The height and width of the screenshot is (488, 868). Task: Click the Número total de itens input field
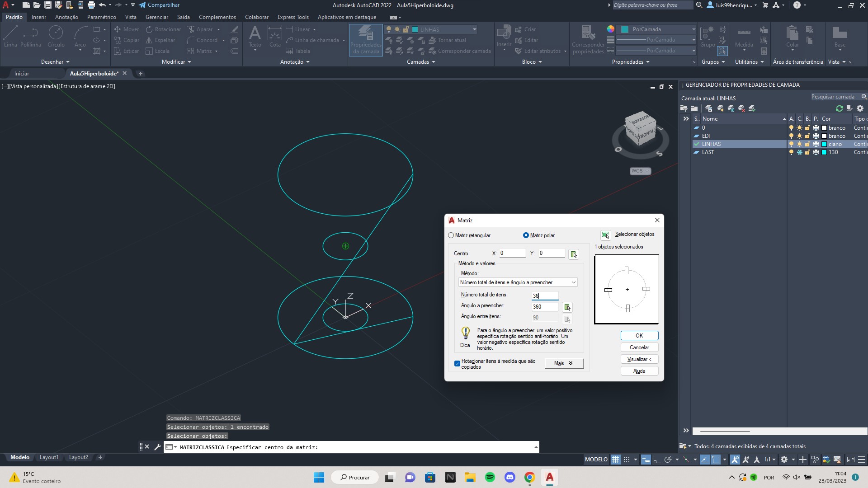click(x=544, y=296)
